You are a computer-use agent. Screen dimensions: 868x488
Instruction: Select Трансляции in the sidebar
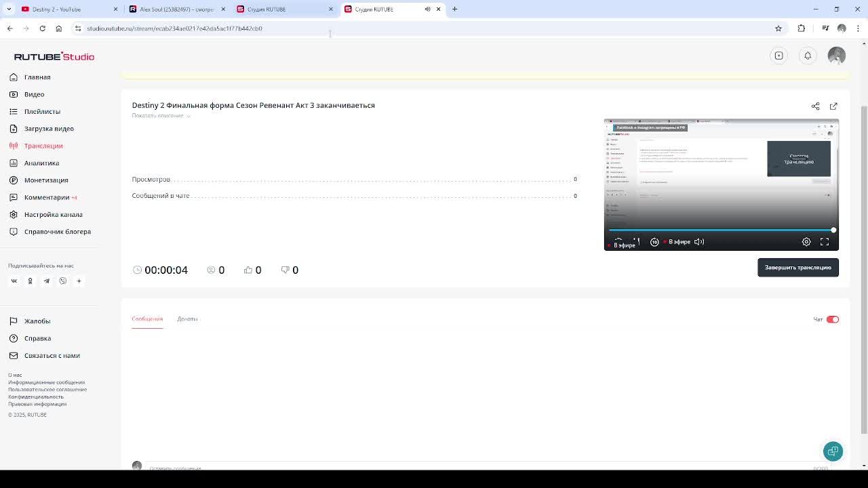pos(43,146)
